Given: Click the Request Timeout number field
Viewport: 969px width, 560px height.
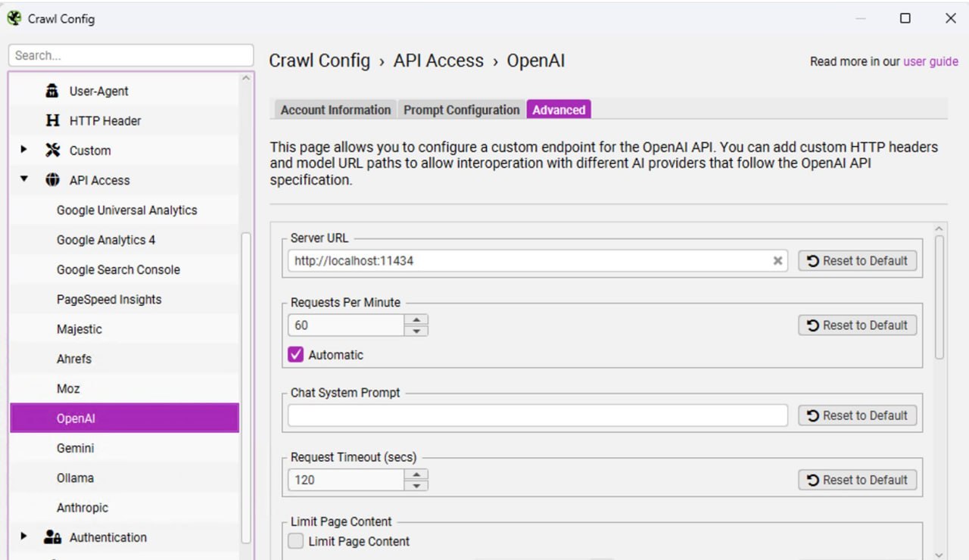Looking at the screenshot, I should (347, 480).
